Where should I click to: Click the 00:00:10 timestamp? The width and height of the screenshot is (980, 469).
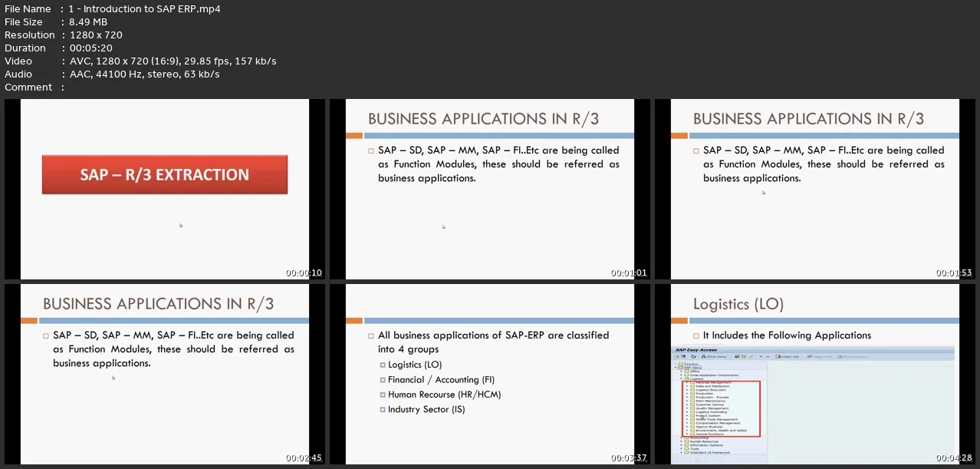(x=304, y=272)
